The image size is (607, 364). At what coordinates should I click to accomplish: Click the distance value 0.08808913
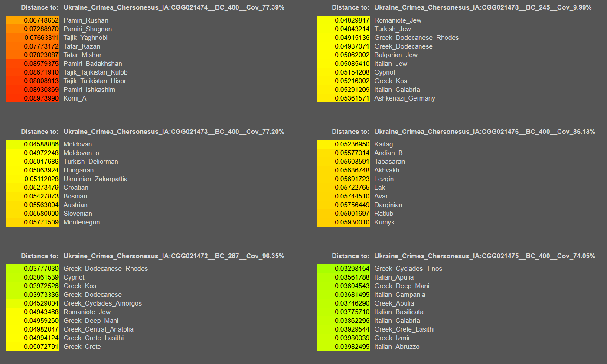(41, 81)
